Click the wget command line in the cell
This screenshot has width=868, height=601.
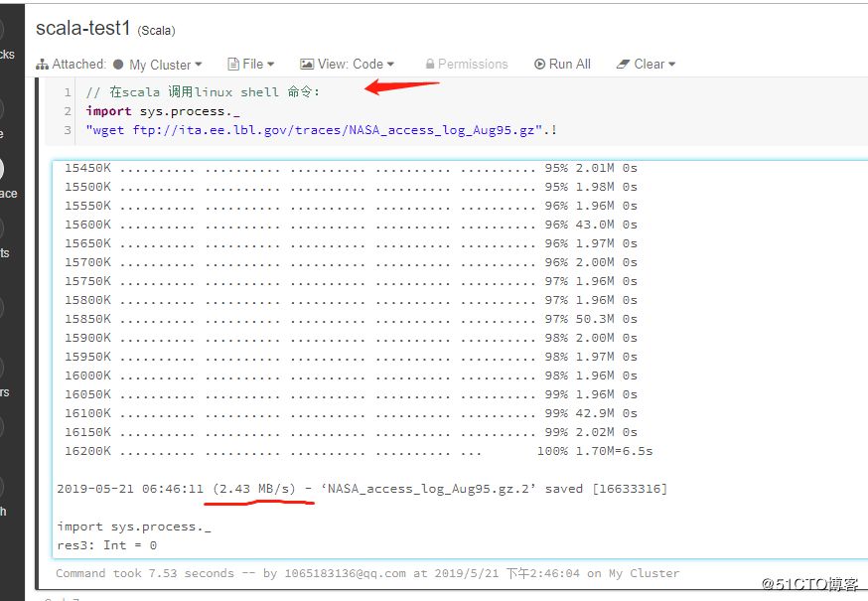[321, 130]
